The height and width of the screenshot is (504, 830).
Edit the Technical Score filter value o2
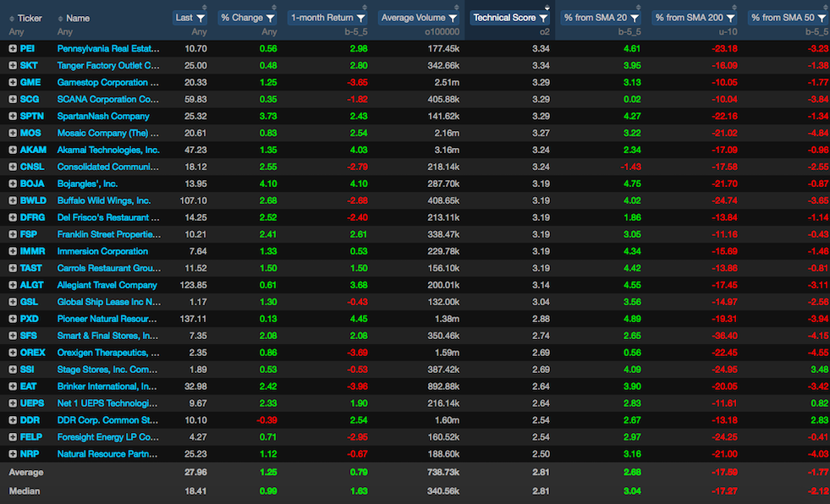(545, 32)
